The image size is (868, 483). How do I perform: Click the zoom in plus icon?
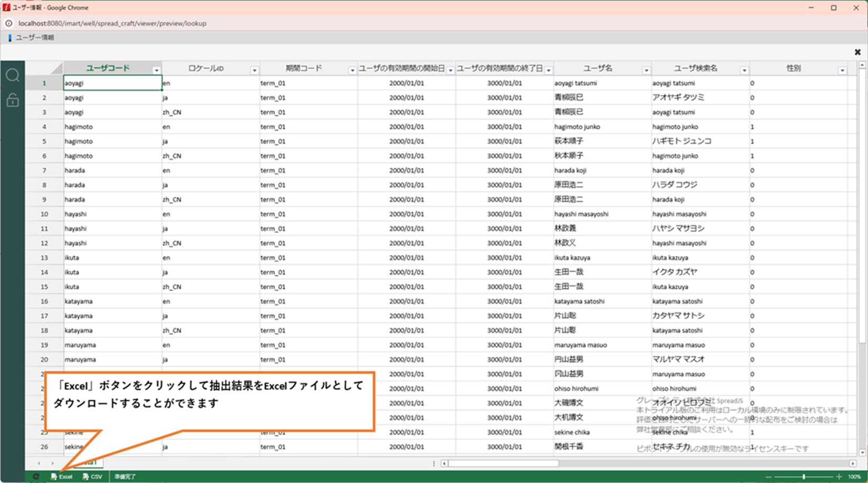click(x=839, y=477)
